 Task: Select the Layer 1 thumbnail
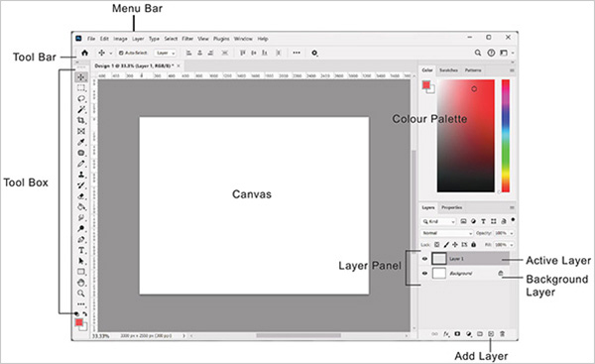(x=439, y=259)
